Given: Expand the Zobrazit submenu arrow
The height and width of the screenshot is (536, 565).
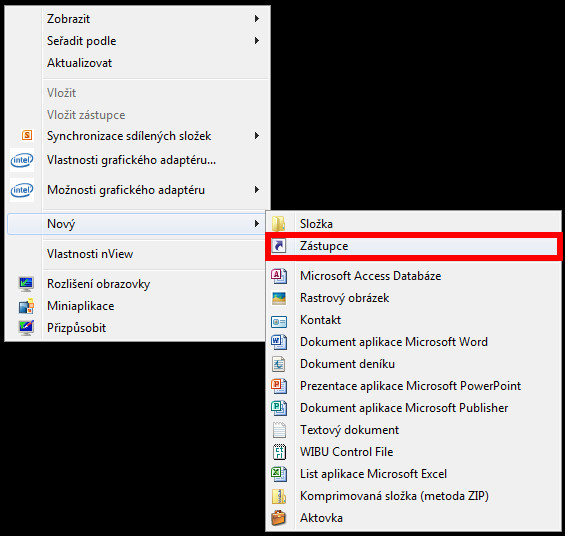Looking at the screenshot, I should [x=257, y=18].
